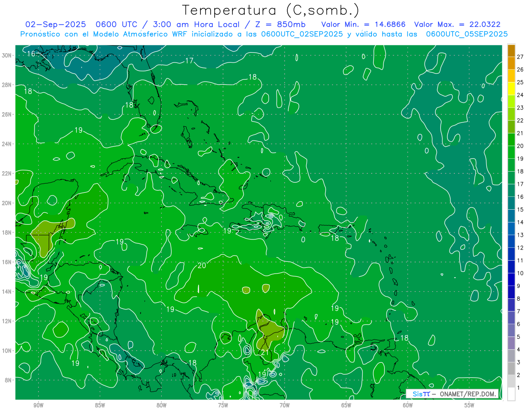Click the '26N' latitude axis label
The height and width of the screenshot is (411, 532).
pos(8,114)
